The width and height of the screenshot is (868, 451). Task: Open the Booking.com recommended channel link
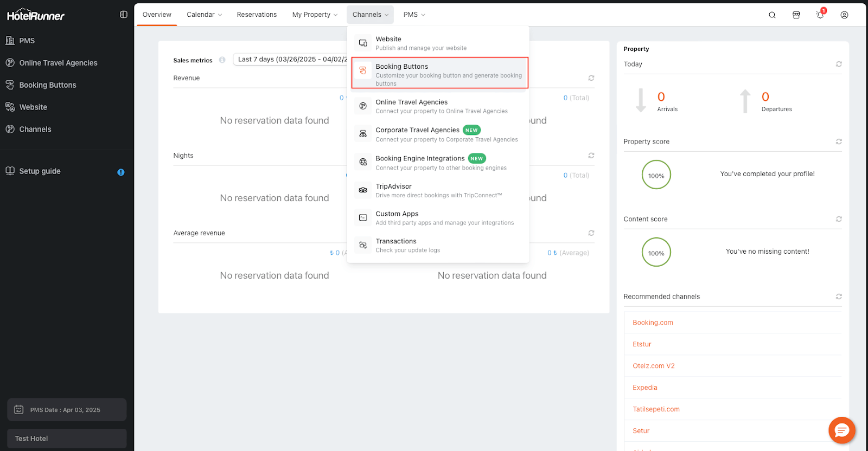point(653,323)
